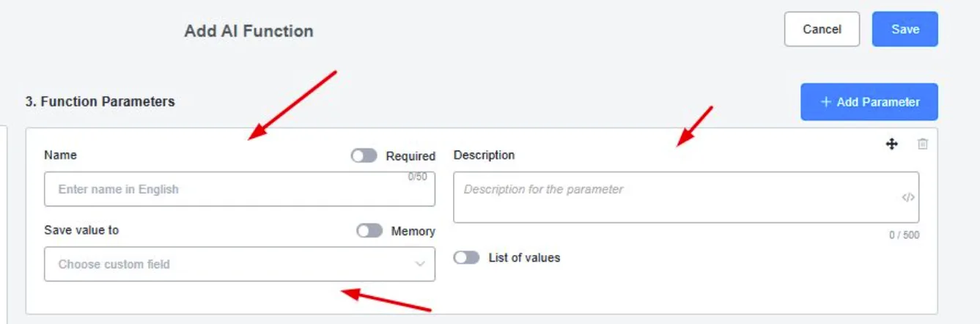Expand the custom field chevron arrow
This screenshot has width=980, height=324.
click(420, 264)
